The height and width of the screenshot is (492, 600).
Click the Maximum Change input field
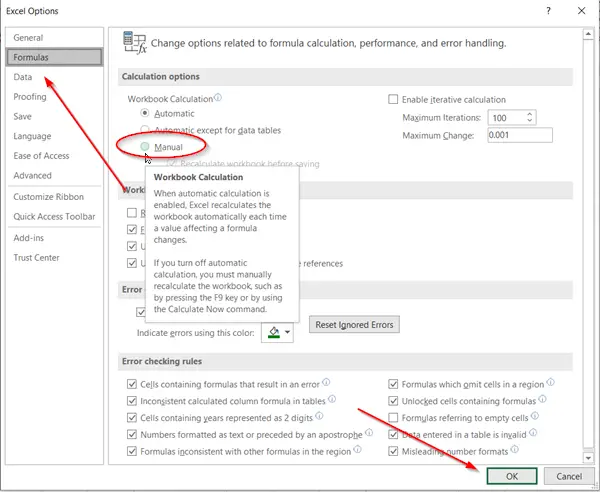tap(520, 135)
